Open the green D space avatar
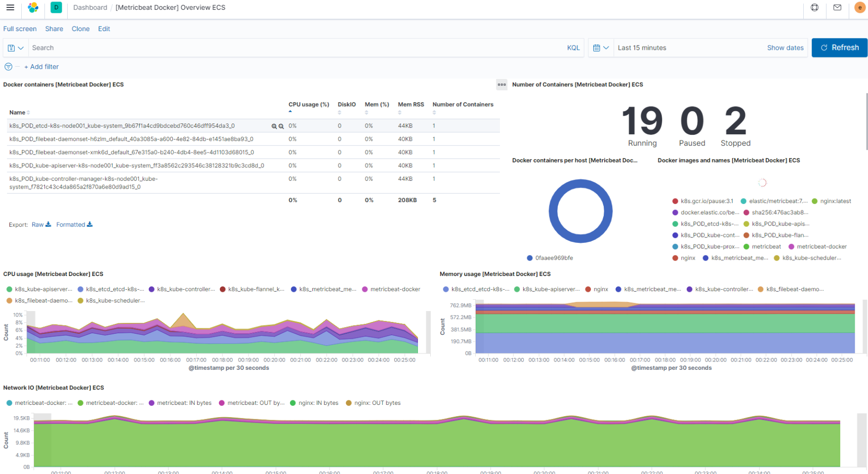This screenshot has height=474, width=868. pyautogui.click(x=56, y=7)
